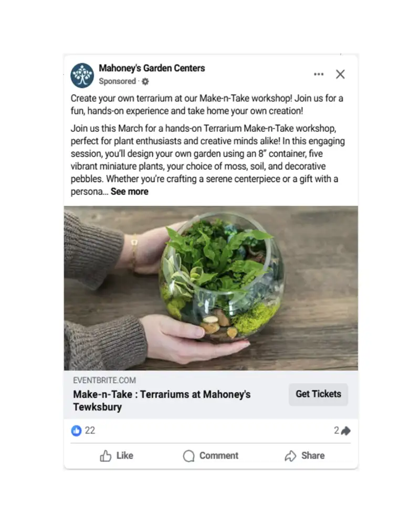Hide this ad with the X icon
420x525 pixels.
(340, 74)
